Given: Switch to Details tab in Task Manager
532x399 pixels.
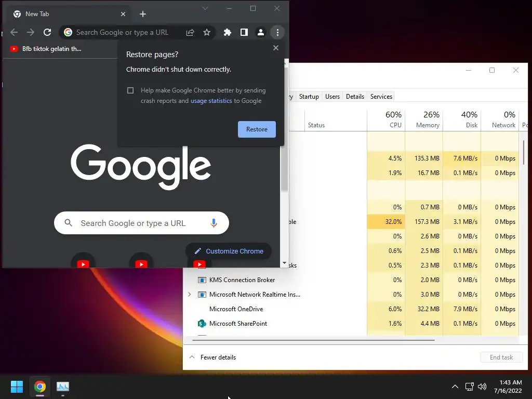Looking at the screenshot, I should [x=355, y=96].
